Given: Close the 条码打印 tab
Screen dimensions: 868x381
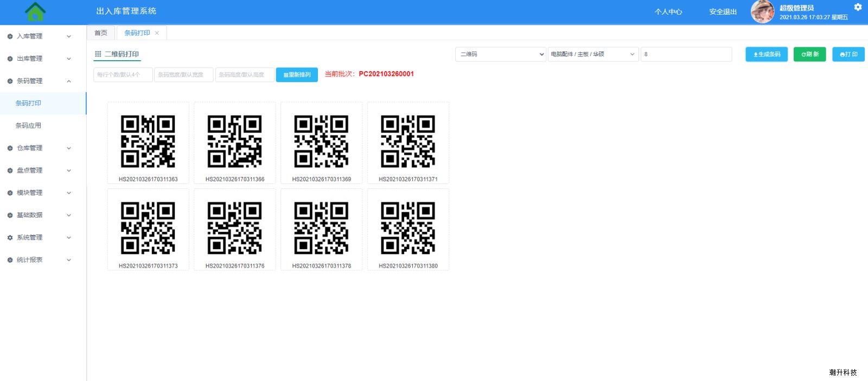Looking at the screenshot, I should pyautogui.click(x=157, y=33).
